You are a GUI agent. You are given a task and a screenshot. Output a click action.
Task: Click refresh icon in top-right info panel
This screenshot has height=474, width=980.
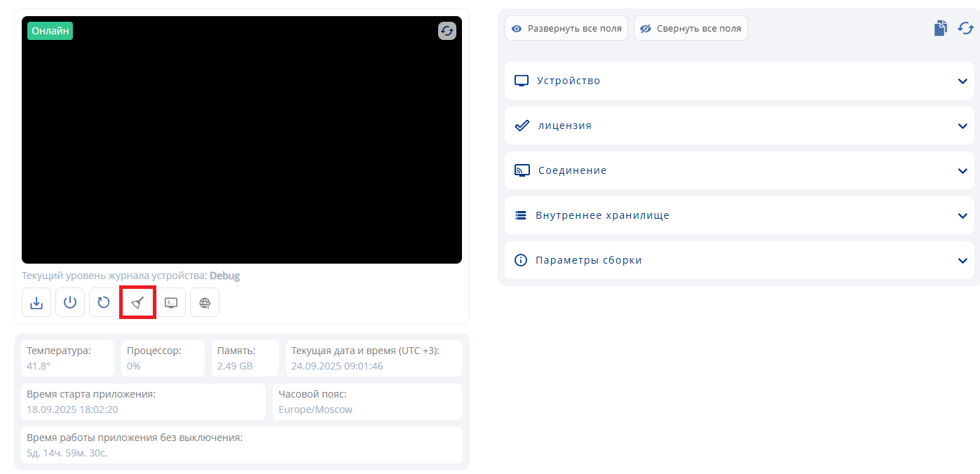point(965,28)
